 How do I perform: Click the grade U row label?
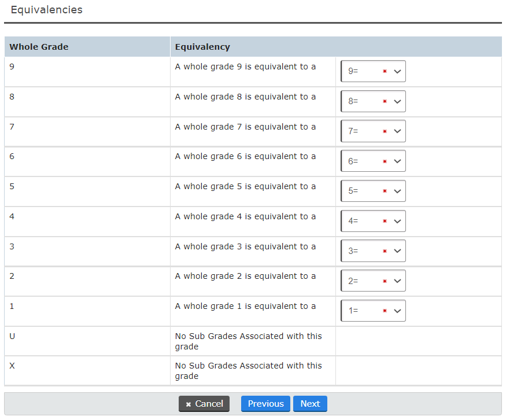(x=12, y=336)
